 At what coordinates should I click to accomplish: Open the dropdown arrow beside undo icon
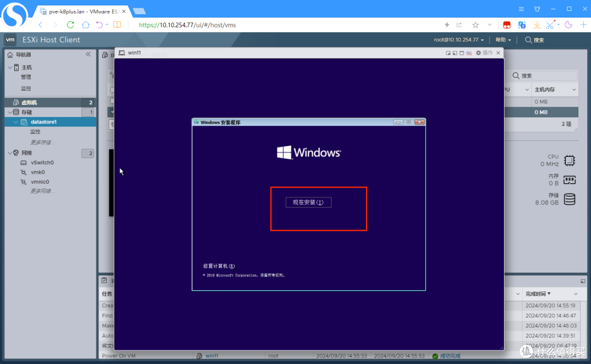click(x=107, y=25)
